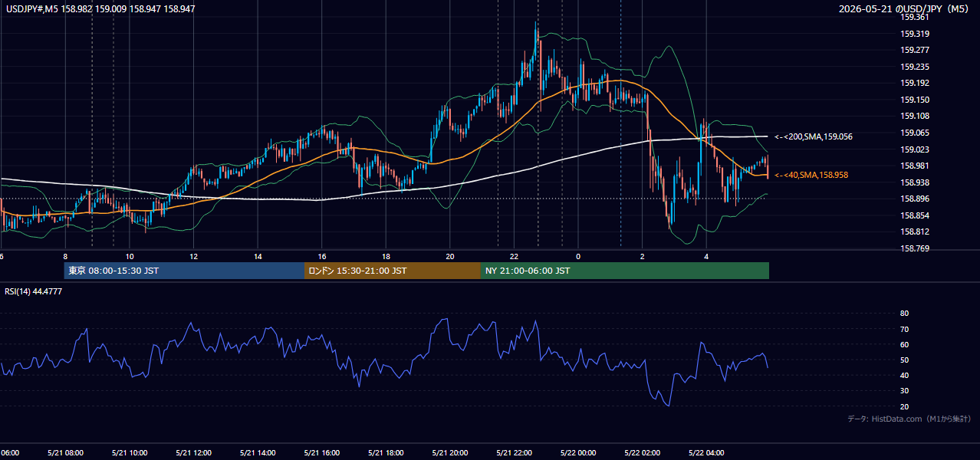980x460 pixels.
Task: Click bottom time label 5/21 08:00
Action: (x=65, y=452)
